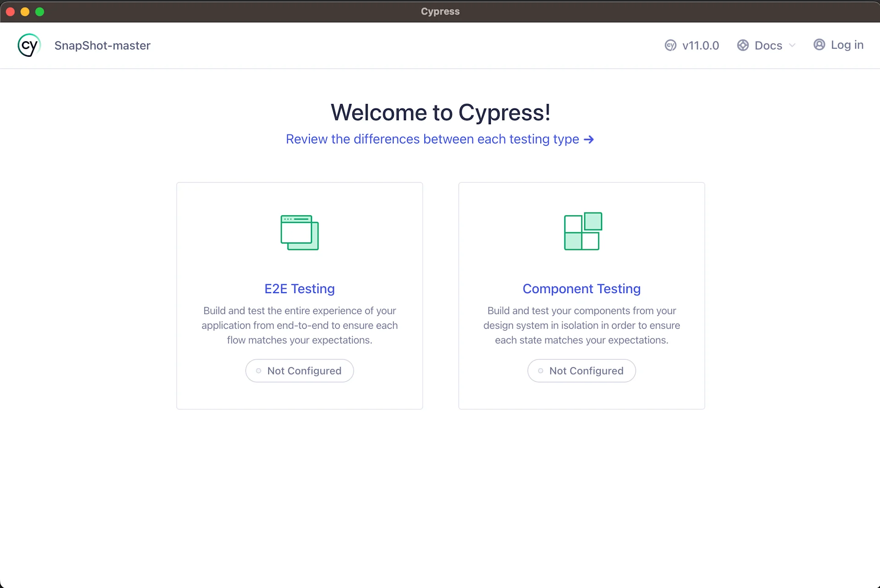Toggle the Not Configured status on Component Testing

581,370
